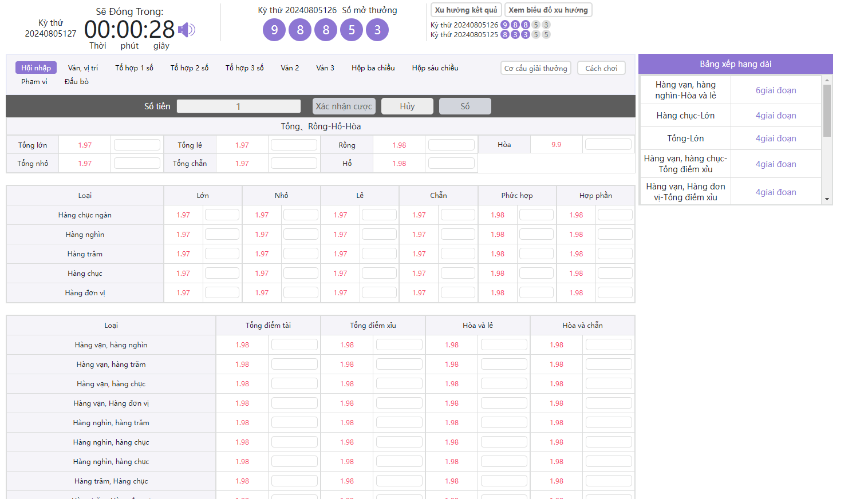Image resolution: width=868 pixels, height=499 pixels.
Task: Click the Hòa odds 9.9
Action: [557, 144]
